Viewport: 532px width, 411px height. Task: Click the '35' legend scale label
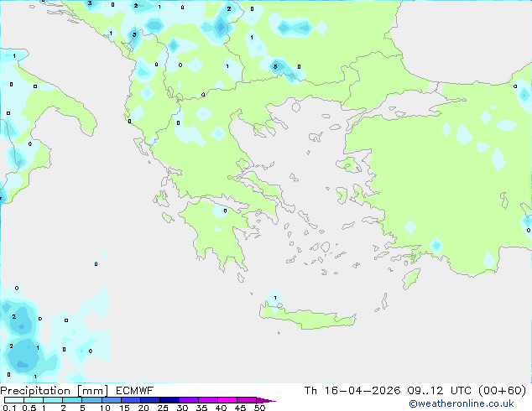tap(201, 408)
